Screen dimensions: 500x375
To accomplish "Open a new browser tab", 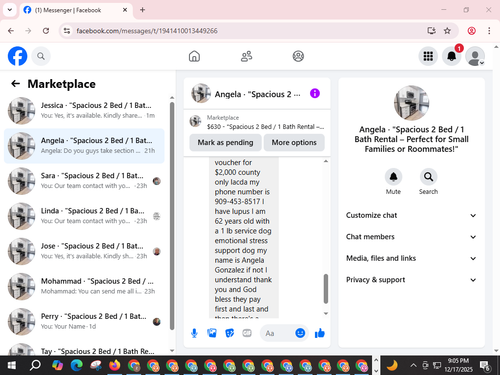I will (x=142, y=10).
